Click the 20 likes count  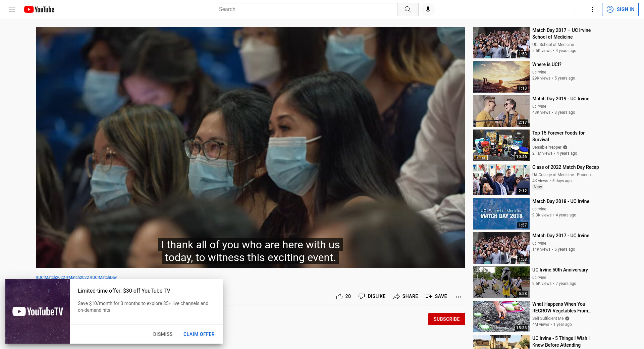coord(348,296)
